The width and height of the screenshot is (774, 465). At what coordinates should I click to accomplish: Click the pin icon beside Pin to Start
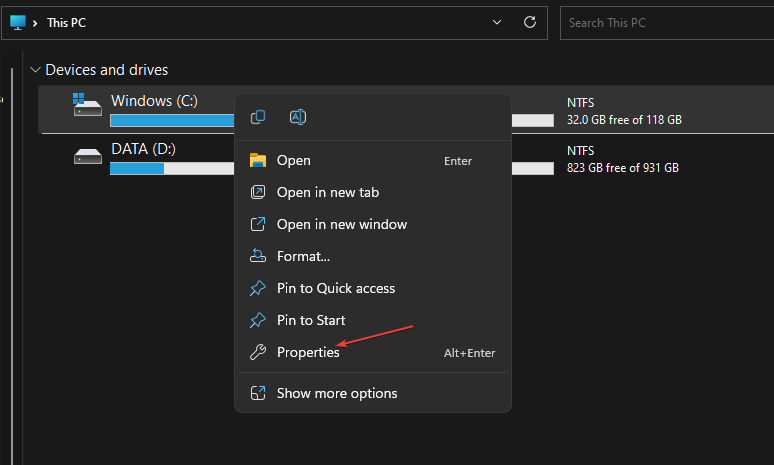pos(258,320)
